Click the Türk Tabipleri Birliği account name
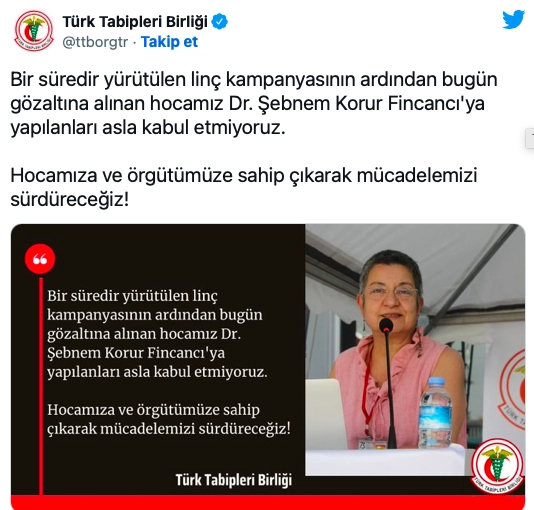This screenshot has width=534, height=510. [135, 22]
